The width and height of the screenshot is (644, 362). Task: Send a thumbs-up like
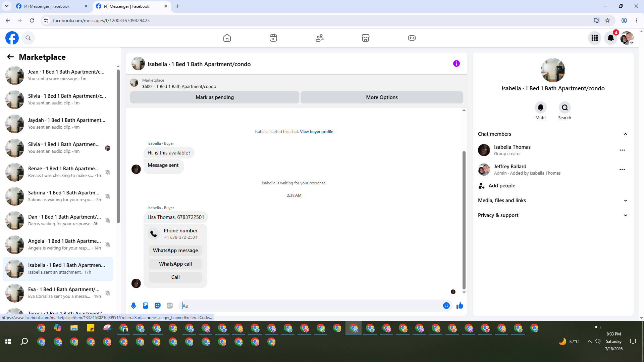(460, 306)
